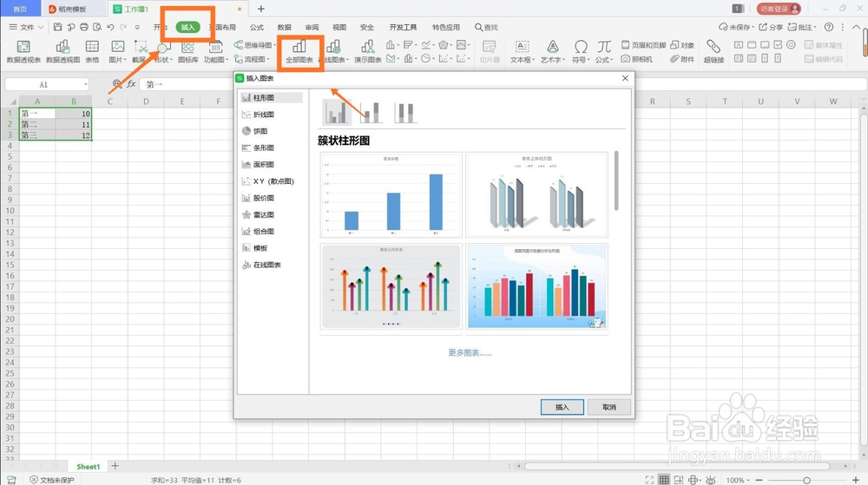This screenshot has height=485, width=868.
Task: Click the zoom slider handle
Action: [806, 480]
